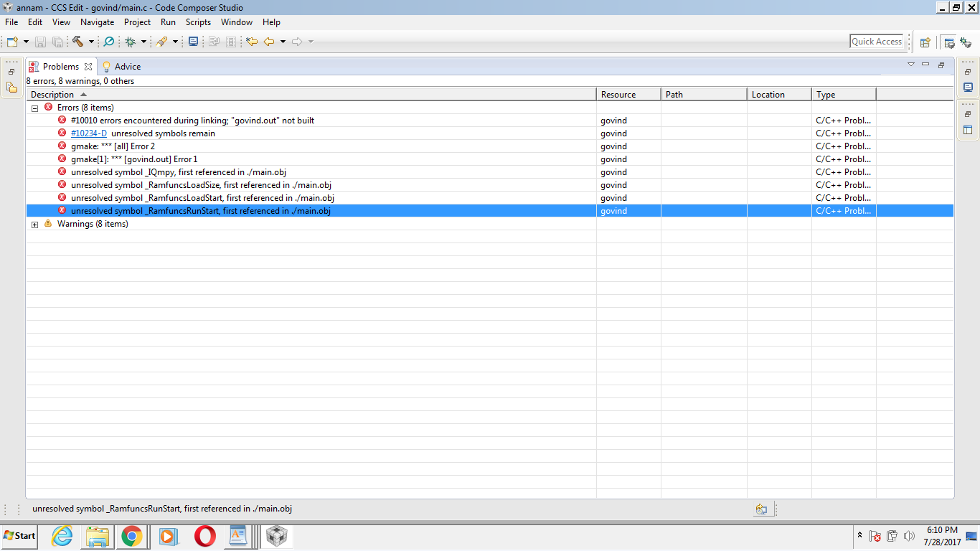Build the project with the hammer icon
This screenshot has height=551, width=980.
pos(78,42)
